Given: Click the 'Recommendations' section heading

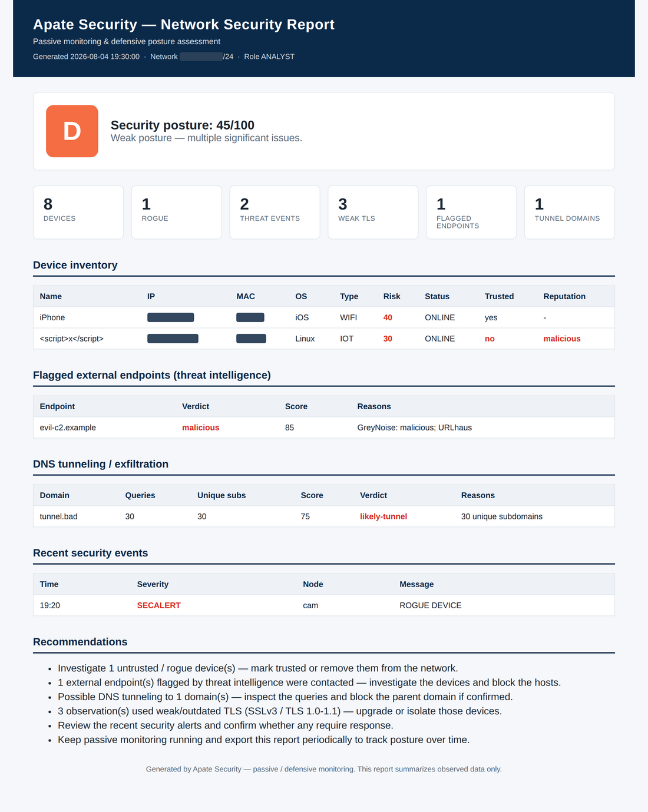Looking at the screenshot, I should coord(80,642).
